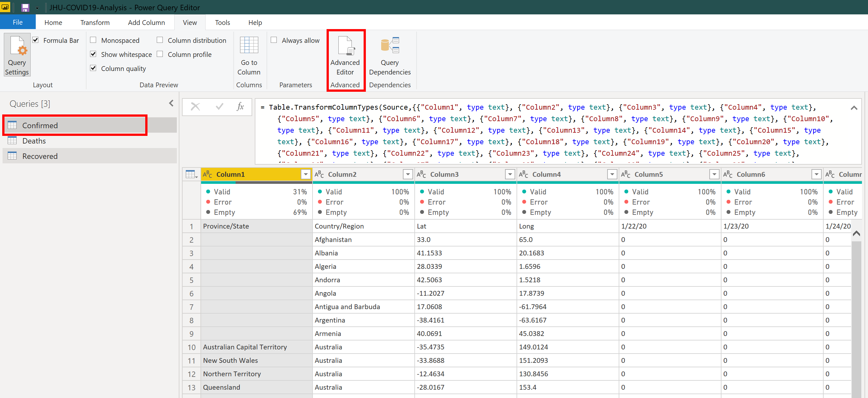Screen dimensions: 868x398
Task: Open Column1 filter dropdown
Action: coord(305,174)
